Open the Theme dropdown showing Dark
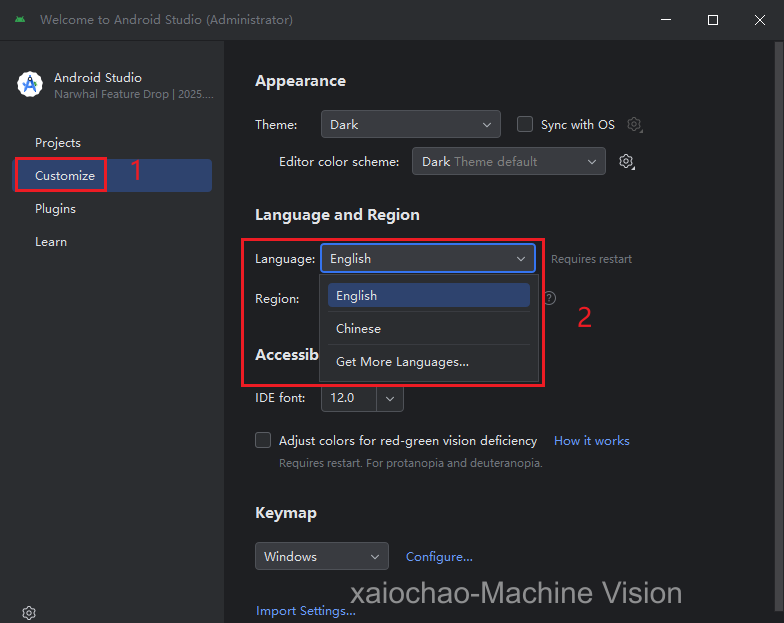784x623 pixels. coord(410,124)
